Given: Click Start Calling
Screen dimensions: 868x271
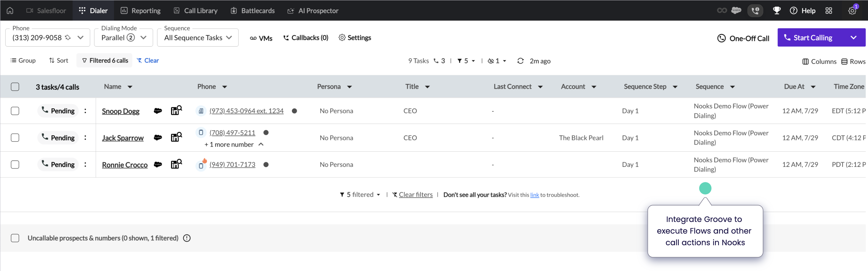Looking at the screenshot, I should click(809, 37).
